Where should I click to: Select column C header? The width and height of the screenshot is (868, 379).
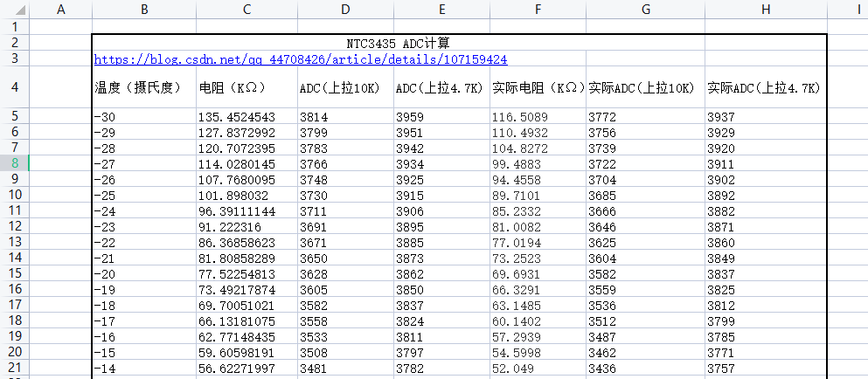(x=247, y=10)
